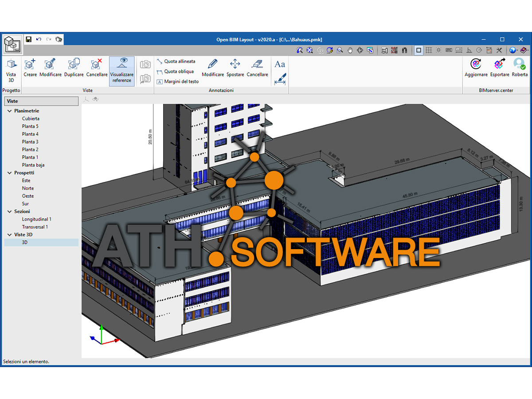Viewport: 532px width, 399px height.
Task: Toggle the 1.00 dimension display icon
Action: click(x=459, y=51)
